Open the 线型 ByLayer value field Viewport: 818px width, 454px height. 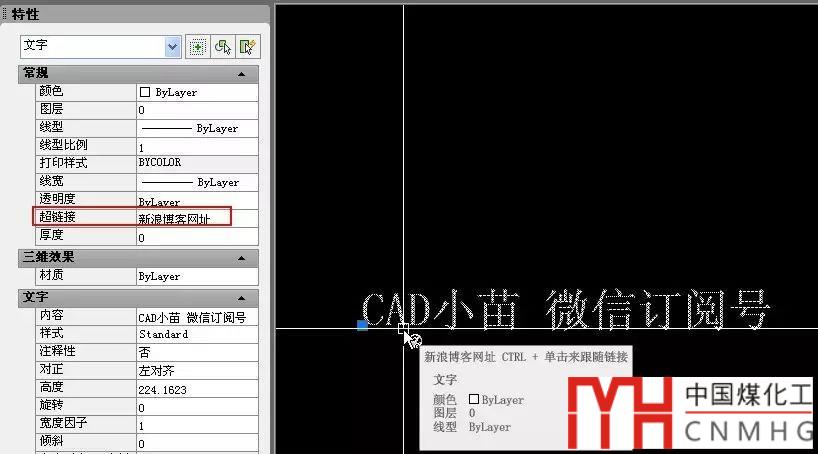click(197, 128)
